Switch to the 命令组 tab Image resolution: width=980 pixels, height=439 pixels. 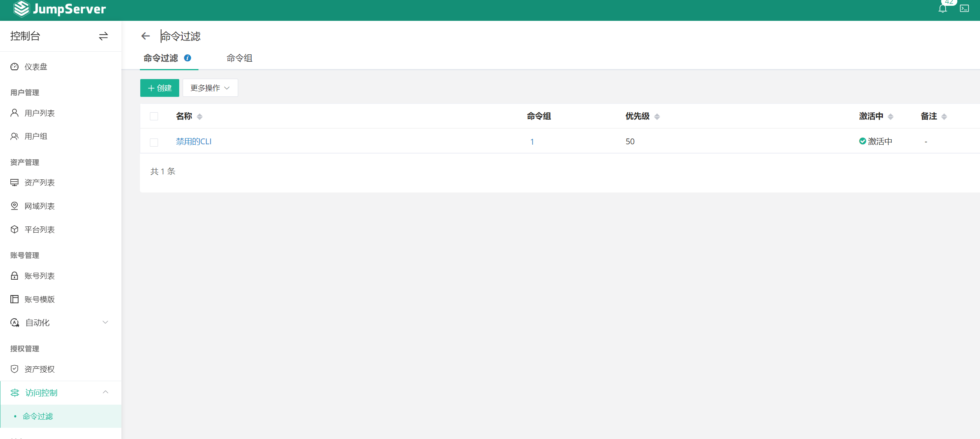(x=239, y=58)
